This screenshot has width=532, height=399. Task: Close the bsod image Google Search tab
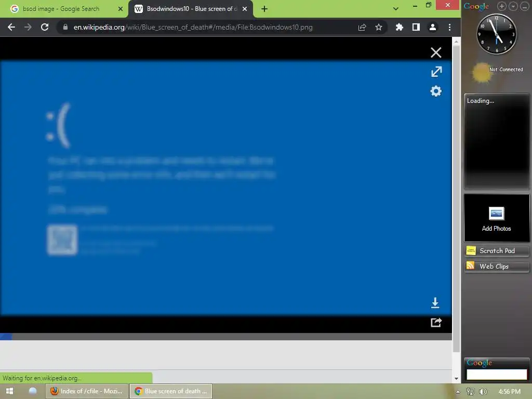[121, 9]
